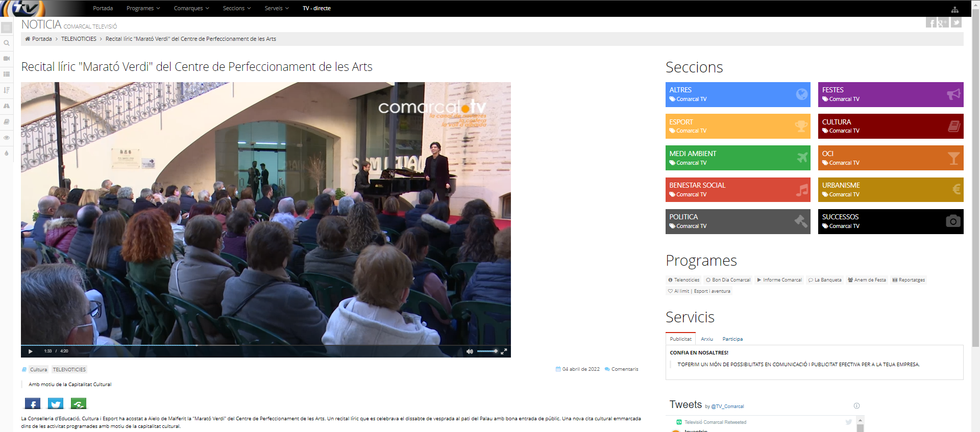
Task: Open the Reportatges programme tag
Action: (909, 280)
